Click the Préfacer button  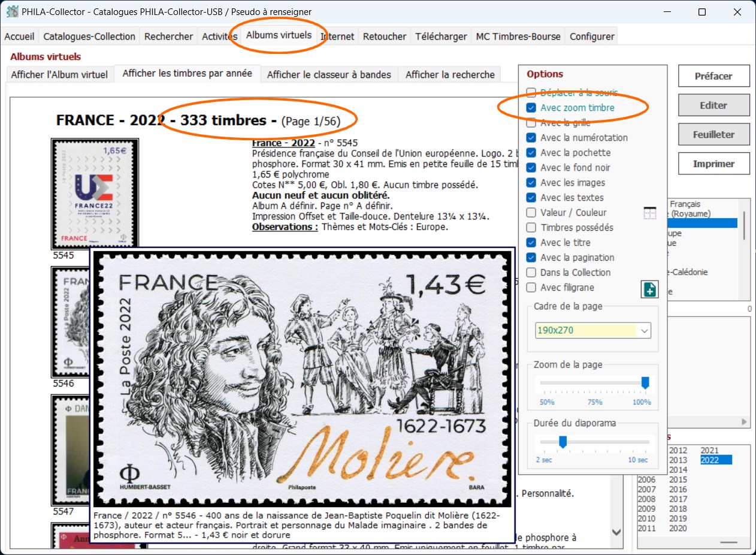[x=713, y=76]
